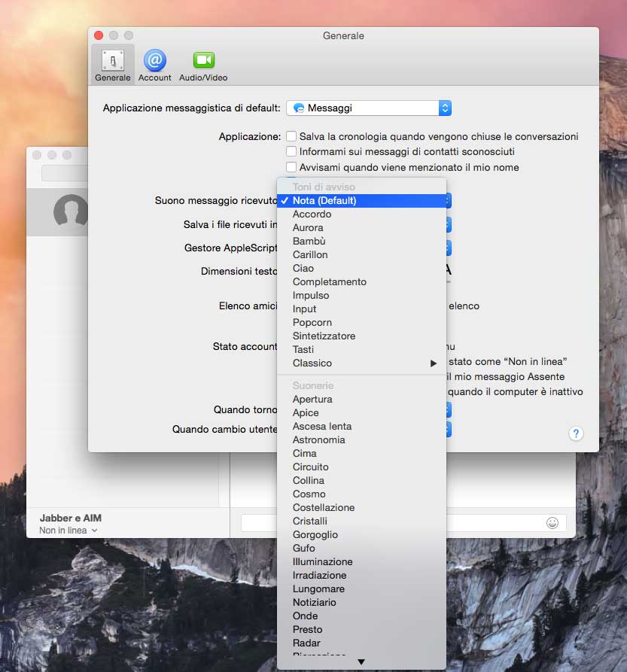Image resolution: width=627 pixels, height=672 pixels.
Task: Pick the Cosmo ringtone
Action: 361,494
